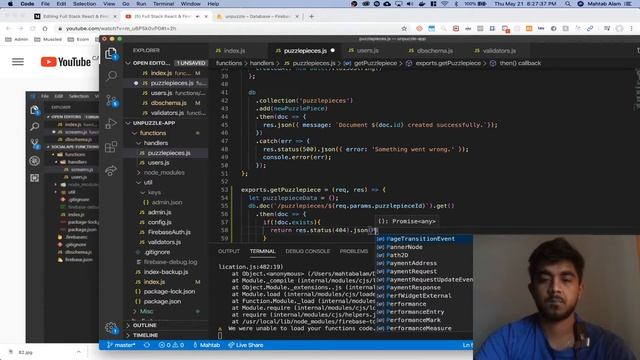This screenshot has height=360, width=640.
Task: Click Live Share in the status bar
Action: (x=246, y=345)
